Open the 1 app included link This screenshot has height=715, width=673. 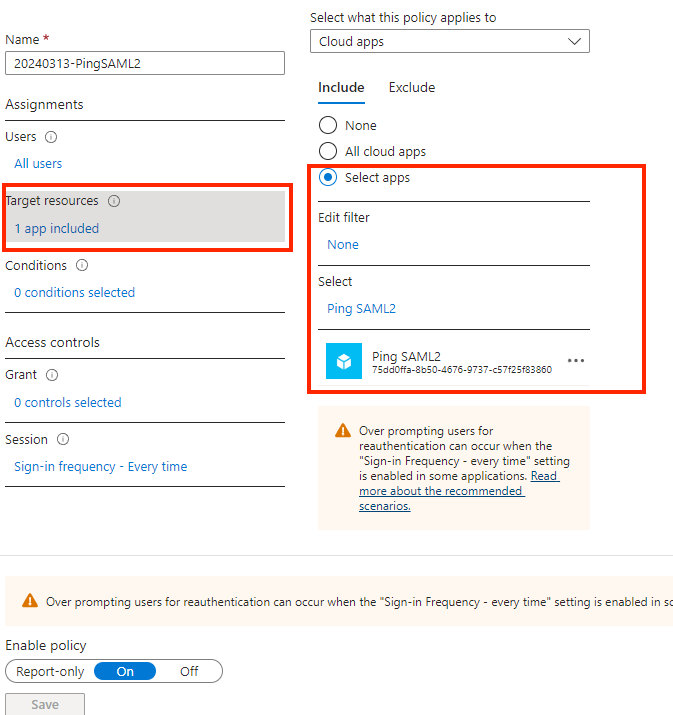[x=56, y=229]
